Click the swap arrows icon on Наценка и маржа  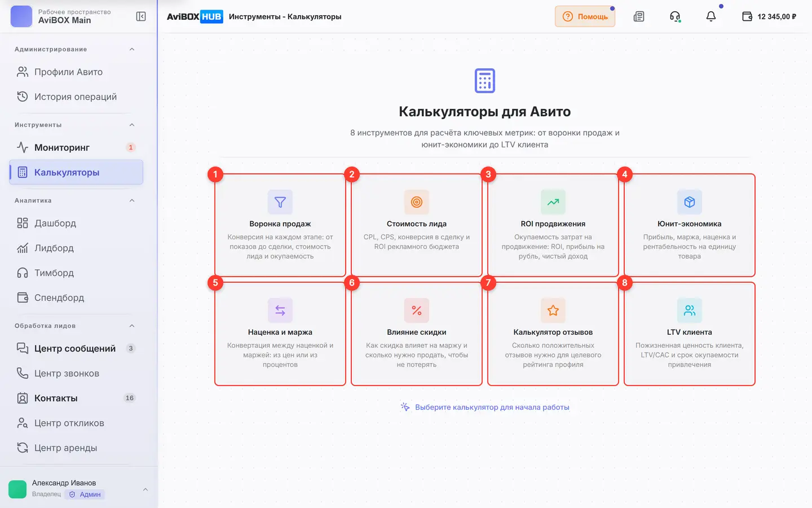[x=280, y=310]
